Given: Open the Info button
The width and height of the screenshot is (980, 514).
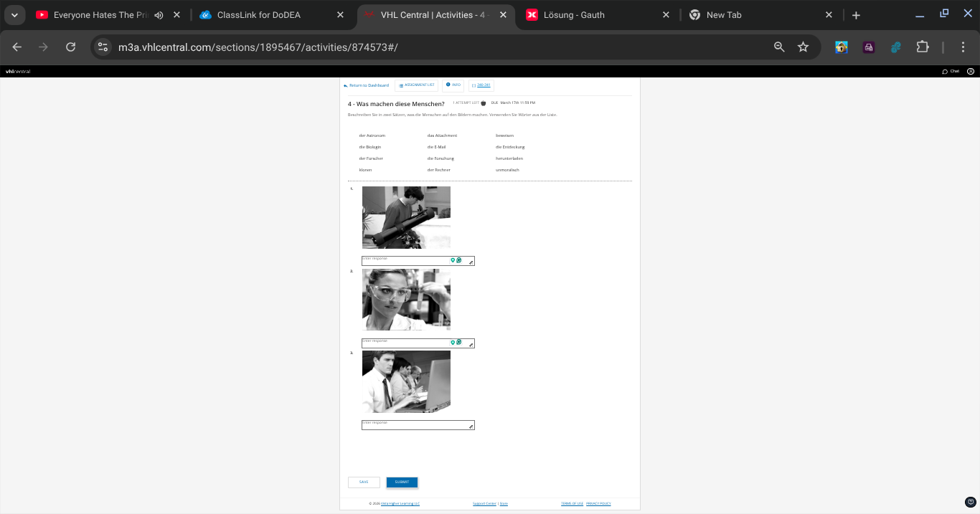Looking at the screenshot, I should pyautogui.click(x=453, y=85).
